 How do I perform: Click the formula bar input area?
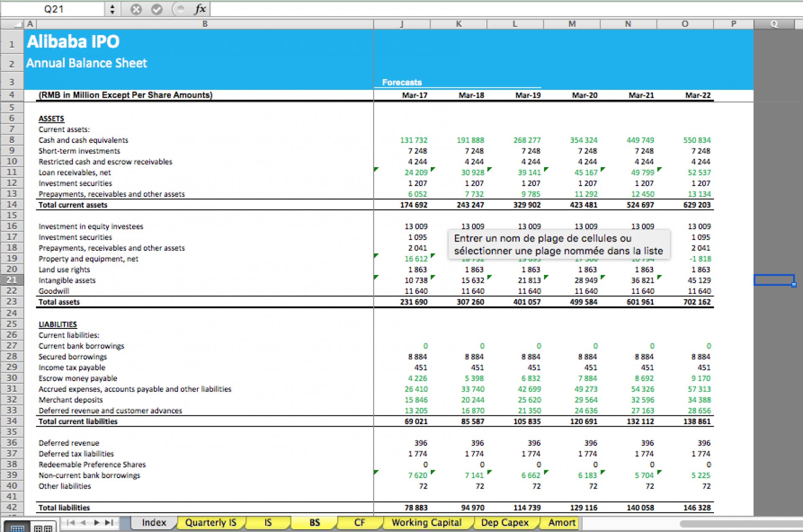point(505,9)
